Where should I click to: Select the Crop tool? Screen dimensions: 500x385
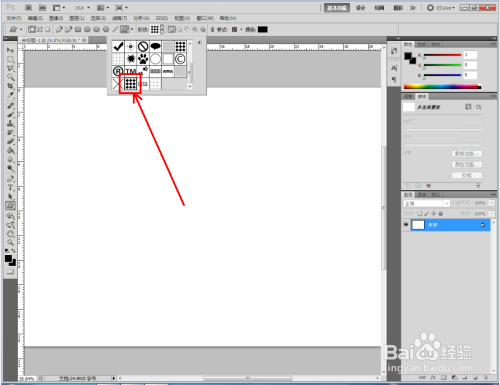point(10,86)
